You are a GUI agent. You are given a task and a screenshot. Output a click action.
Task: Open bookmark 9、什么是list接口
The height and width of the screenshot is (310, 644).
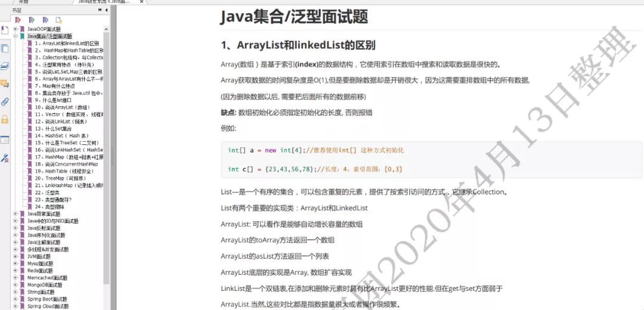54,100
